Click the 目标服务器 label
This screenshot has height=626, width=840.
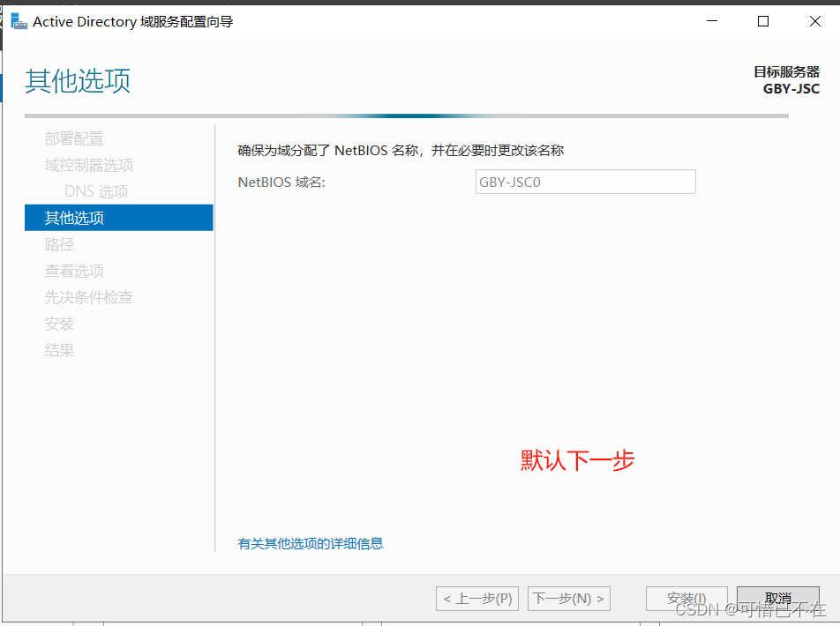pyautogui.click(x=786, y=71)
